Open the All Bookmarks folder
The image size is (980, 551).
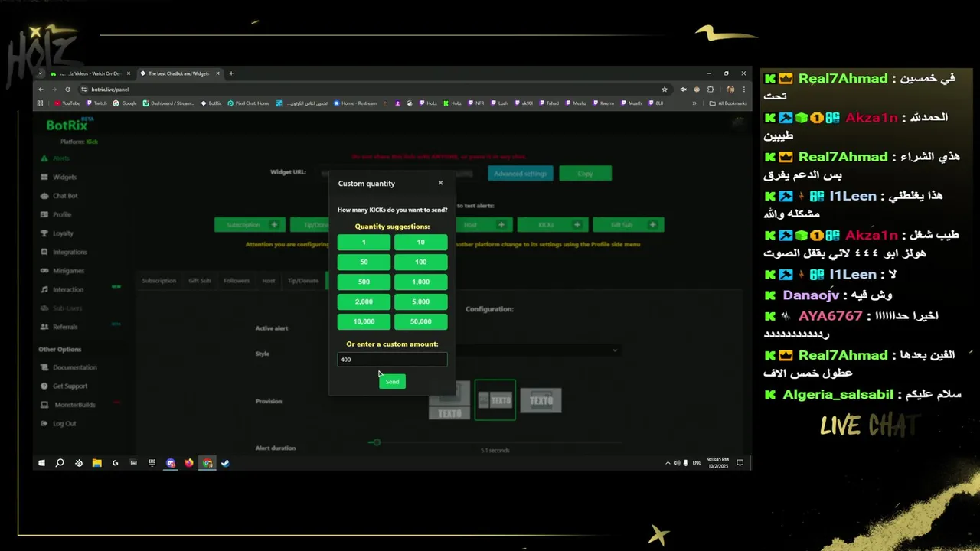[x=728, y=103]
